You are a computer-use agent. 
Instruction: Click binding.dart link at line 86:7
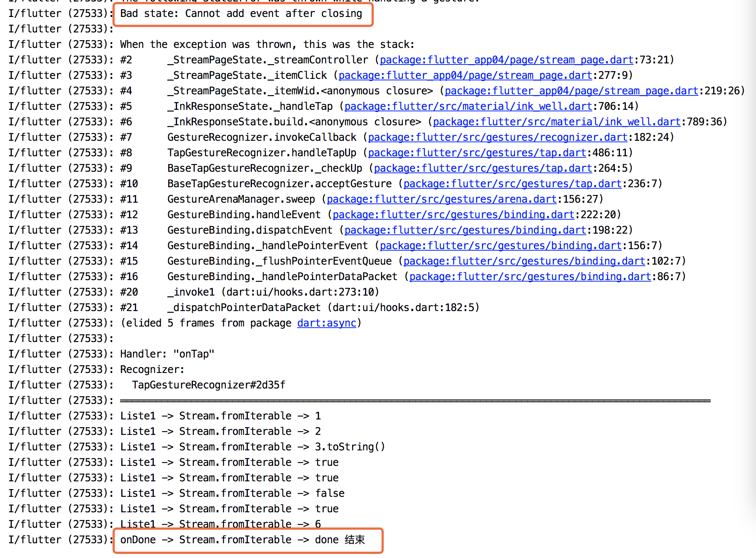coord(530,276)
